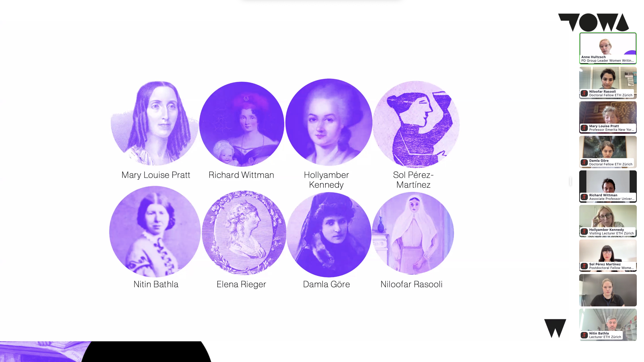644x362 pixels.
Task: Select Anne Hultzsch's active speaker video tile
Action: tap(608, 48)
